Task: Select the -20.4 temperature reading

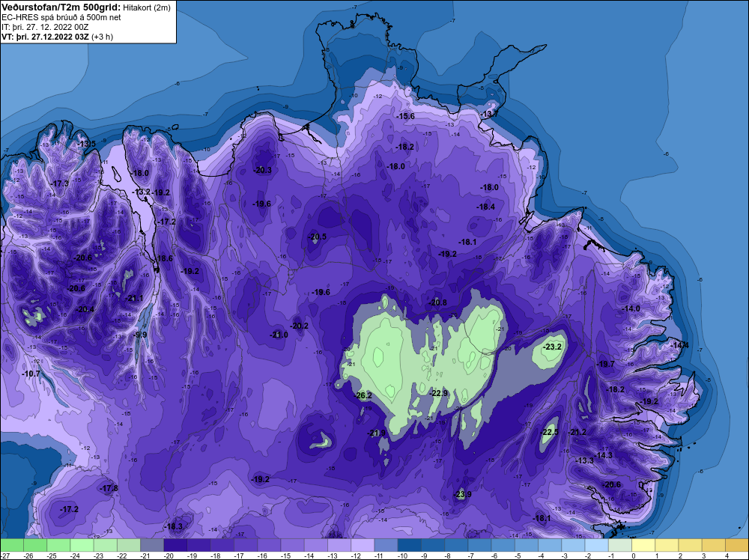Action: 86,309
